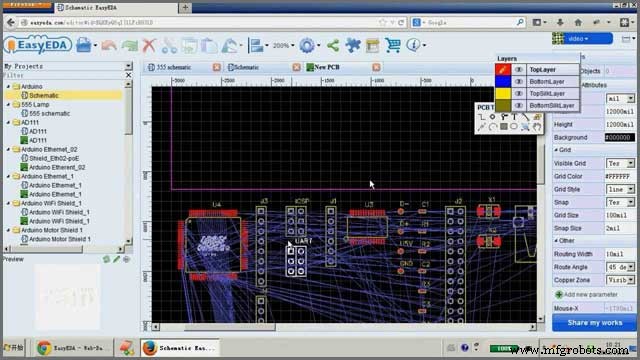The width and height of the screenshot is (640, 360).
Task: Click the scissors Cut icon
Action: click(169, 45)
